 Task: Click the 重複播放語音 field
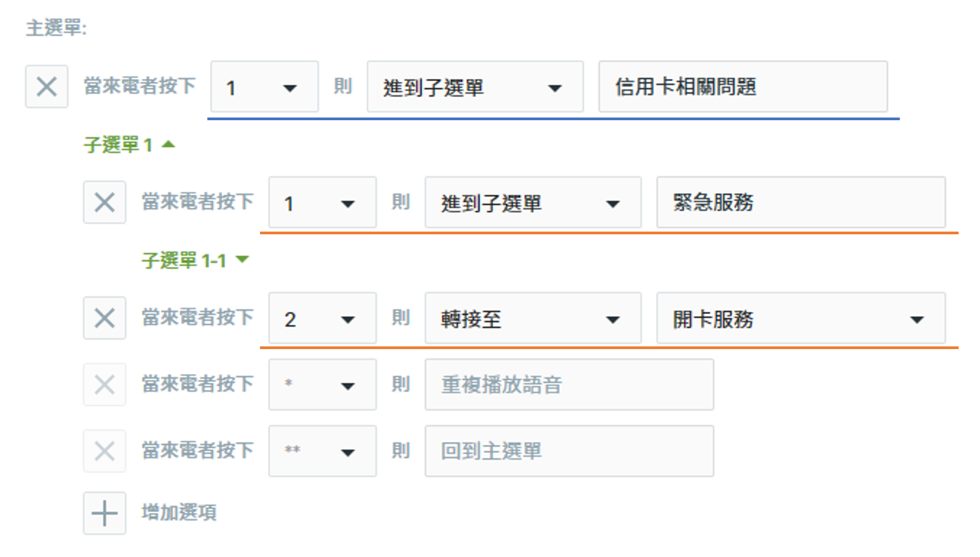[569, 385]
